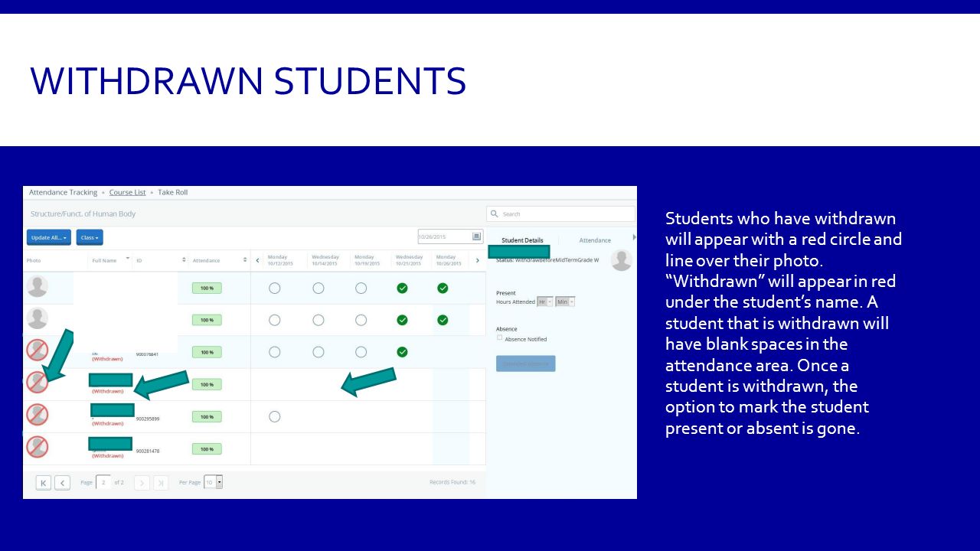Screen dimensions: 980x551
Task: Go to previous page of records
Action: point(63,482)
